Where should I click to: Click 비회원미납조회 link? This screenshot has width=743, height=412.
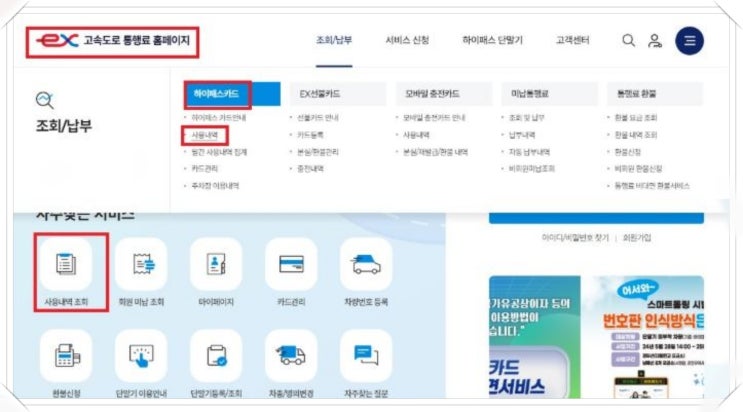coord(532,168)
